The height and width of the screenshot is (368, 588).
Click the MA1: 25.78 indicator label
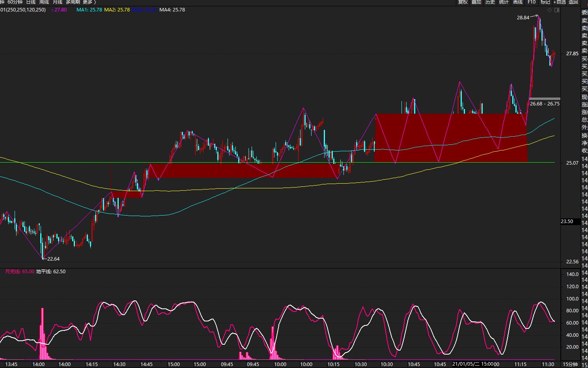(89, 10)
